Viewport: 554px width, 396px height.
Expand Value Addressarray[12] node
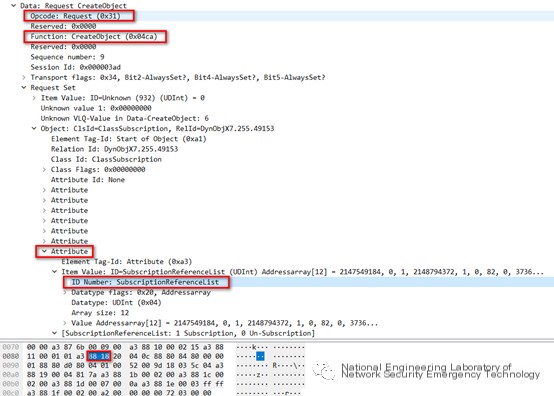point(65,323)
